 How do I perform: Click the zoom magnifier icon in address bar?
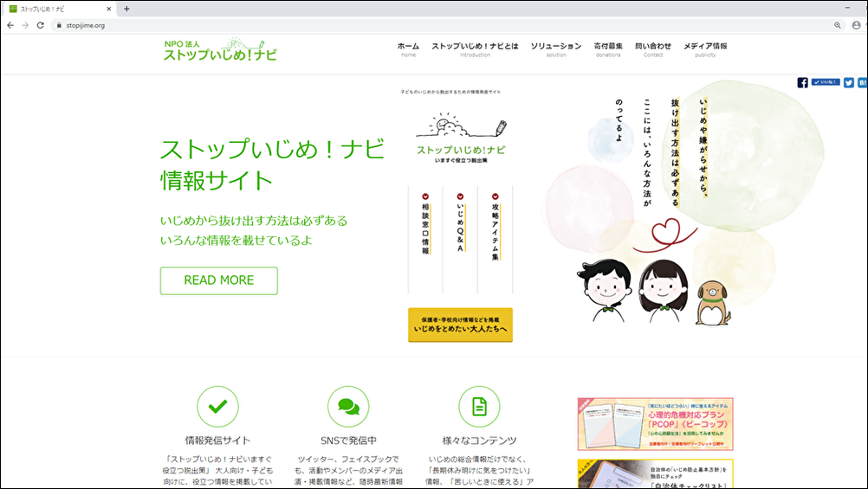click(838, 25)
